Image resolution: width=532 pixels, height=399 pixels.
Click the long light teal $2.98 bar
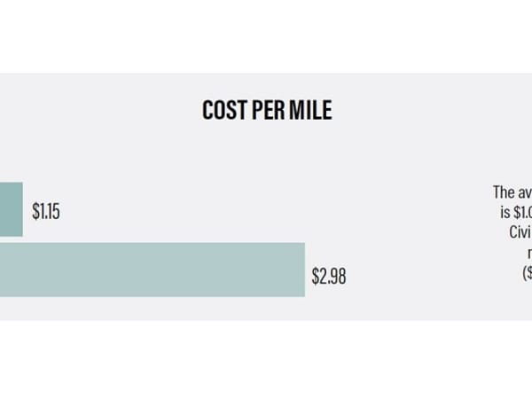[x=151, y=270]
